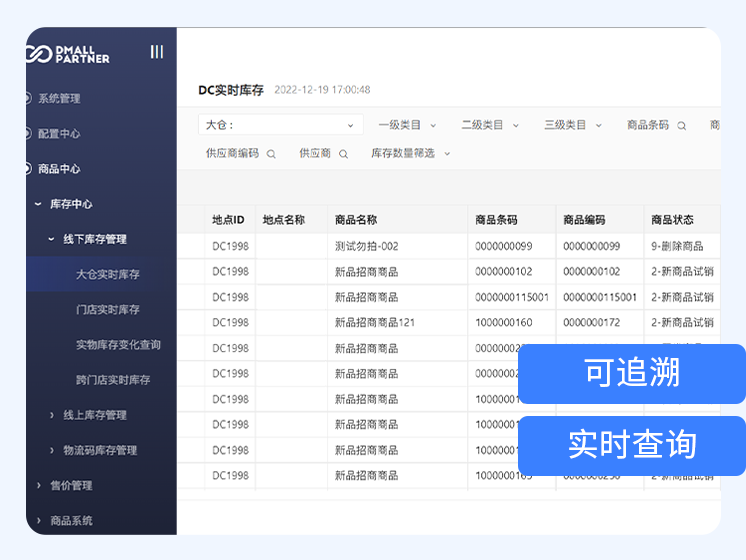Click the 配置中心 sidebar icon
Image resolution: width=746 pixels, height=560 pixels.
(28, 133)
